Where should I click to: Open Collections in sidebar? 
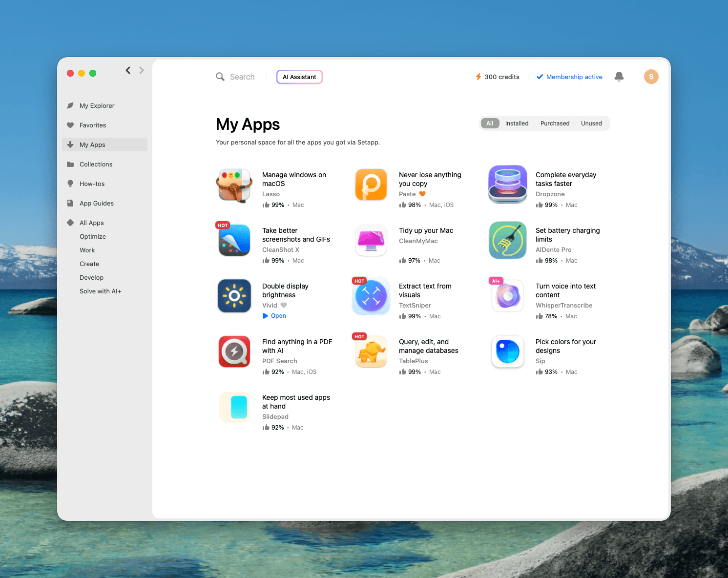pyautogui.click(x=104, y=164)
